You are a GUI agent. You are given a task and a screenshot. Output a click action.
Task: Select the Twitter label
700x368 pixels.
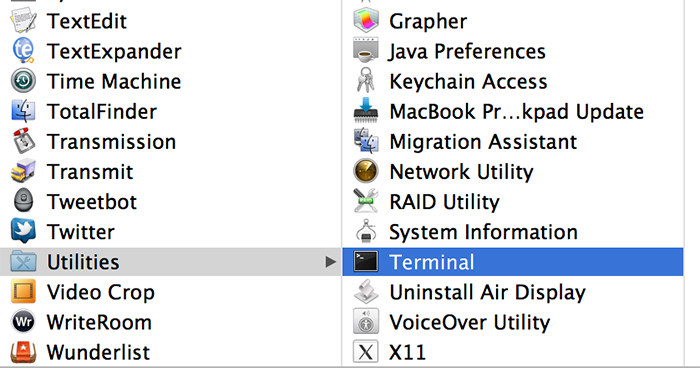point(81,232)
